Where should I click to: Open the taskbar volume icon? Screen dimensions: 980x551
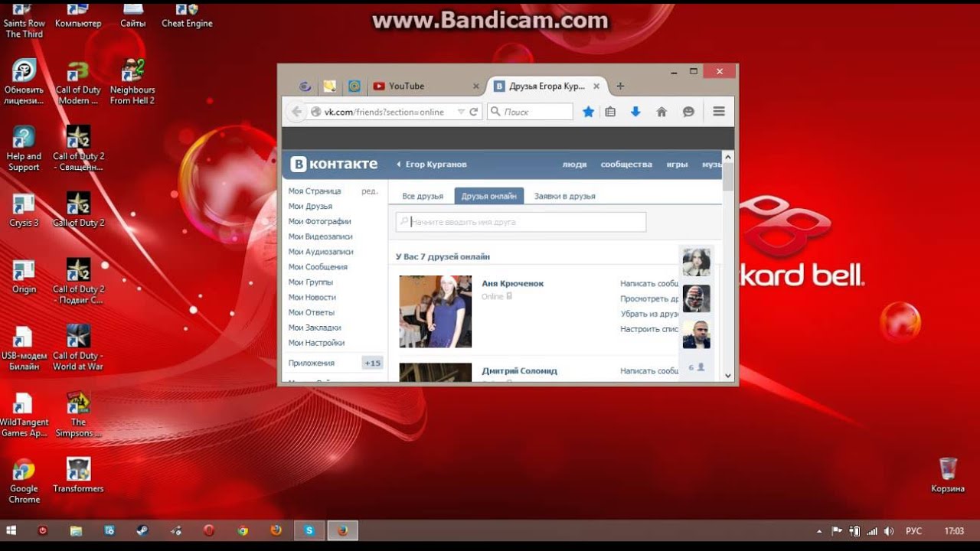(x=889, y=530)
